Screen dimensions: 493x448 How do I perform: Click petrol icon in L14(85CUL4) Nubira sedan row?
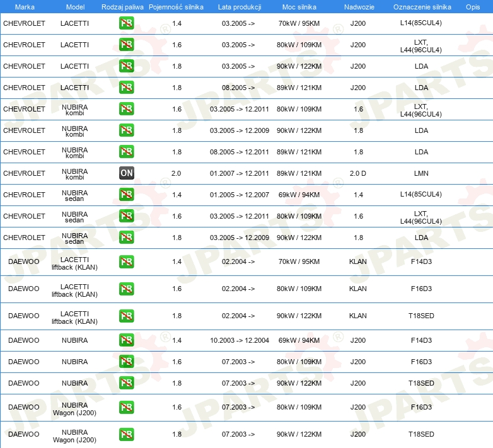(x=127, y=195)
